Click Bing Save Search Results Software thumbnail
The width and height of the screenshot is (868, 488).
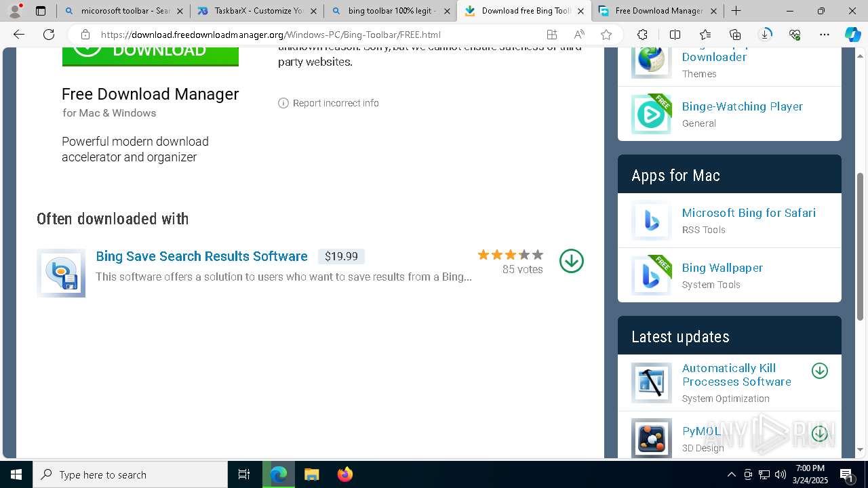point(61,273)
